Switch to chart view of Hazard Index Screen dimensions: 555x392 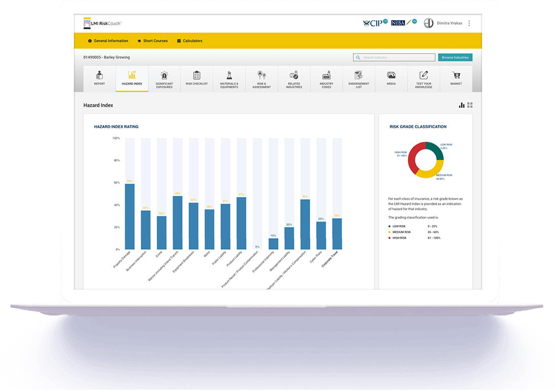click(461, 105)
